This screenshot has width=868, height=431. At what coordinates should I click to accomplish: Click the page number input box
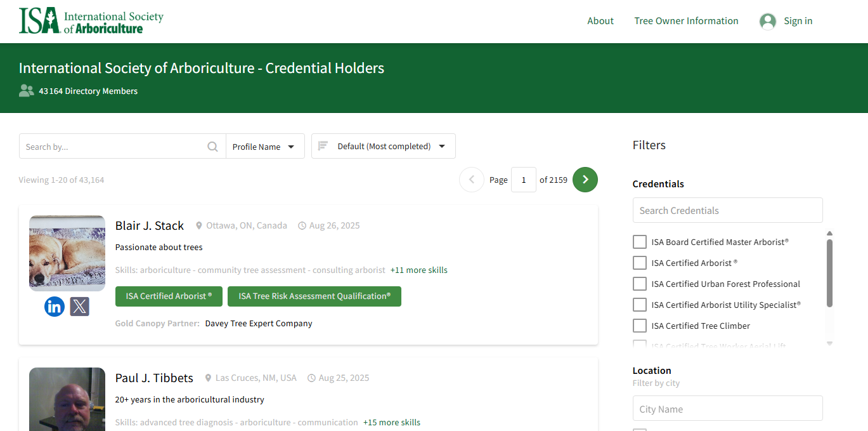[524, 180]
